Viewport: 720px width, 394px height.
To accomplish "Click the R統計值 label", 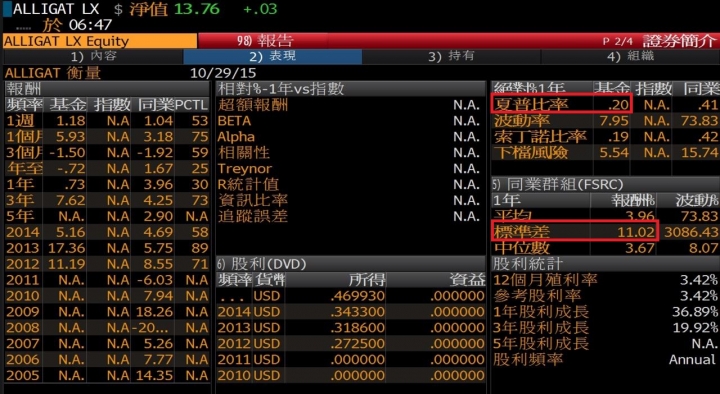I will [x=248, y=184].
